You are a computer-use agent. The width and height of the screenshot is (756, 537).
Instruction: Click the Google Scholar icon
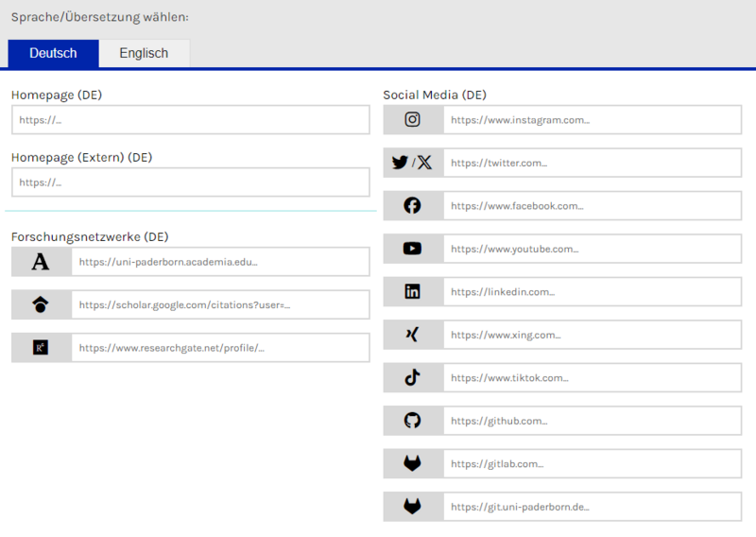(x=41, y=304)
